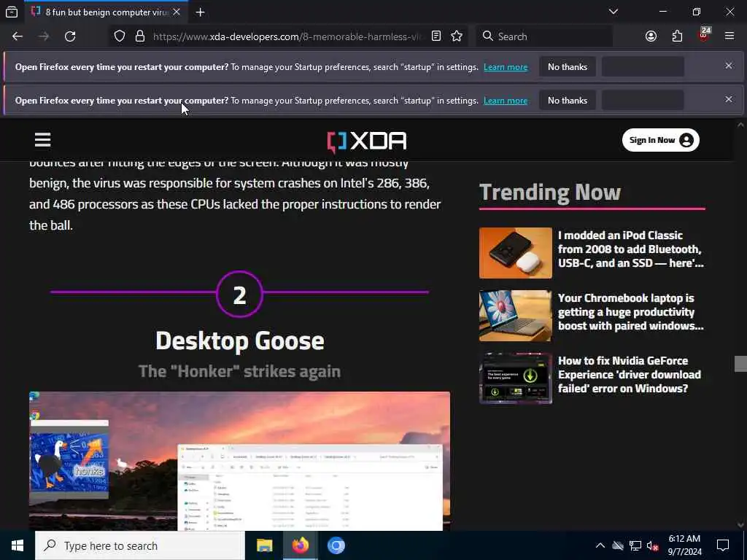Select the xda-developers URL address bar
Viewport: 747px width, 560px height.
(287, 36)
